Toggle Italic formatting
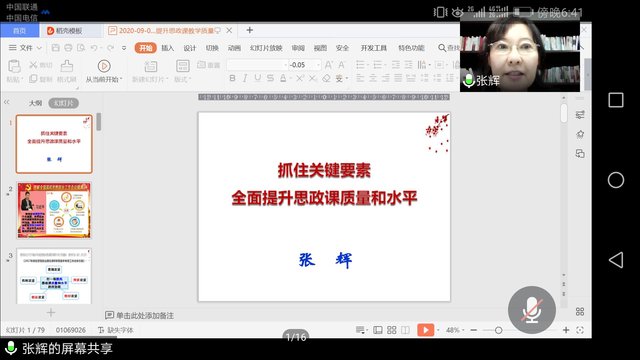Viewport: 640px width, 360px height. tap(245, 78)
